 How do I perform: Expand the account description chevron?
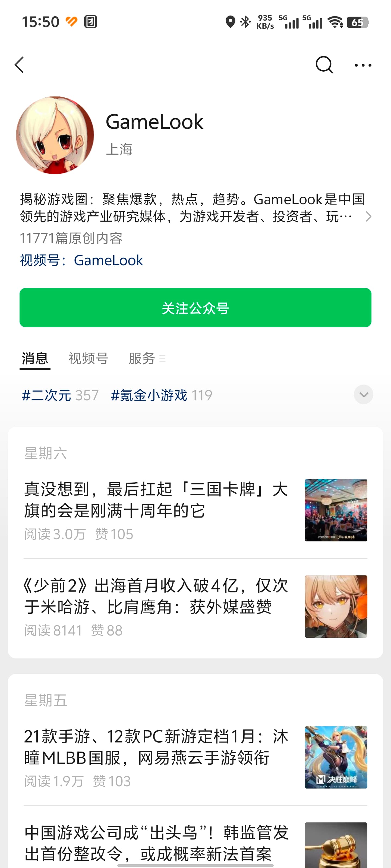368,216
